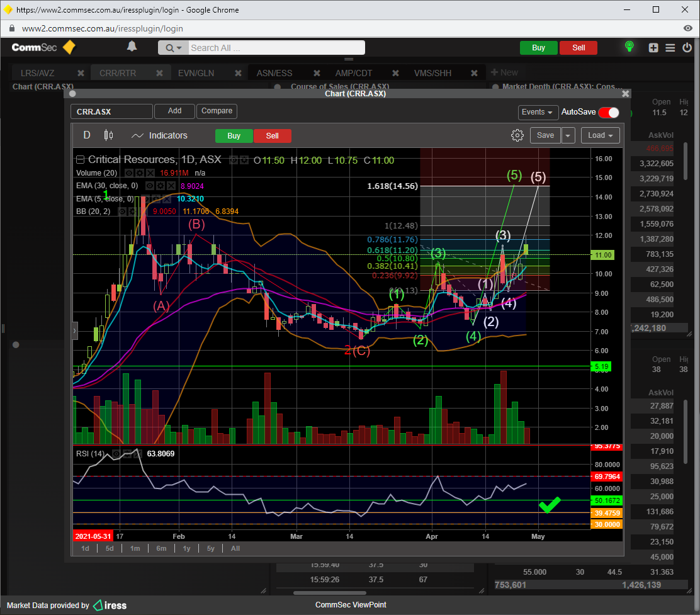700x615 pixels.
Task: Click the eye icon in Chrome address bar
Action: 687,28
